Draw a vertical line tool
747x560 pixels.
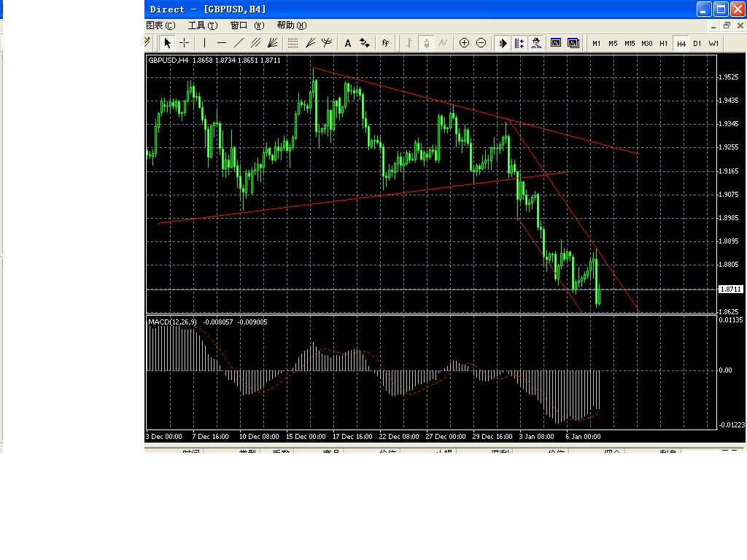(x=204, y=43)
